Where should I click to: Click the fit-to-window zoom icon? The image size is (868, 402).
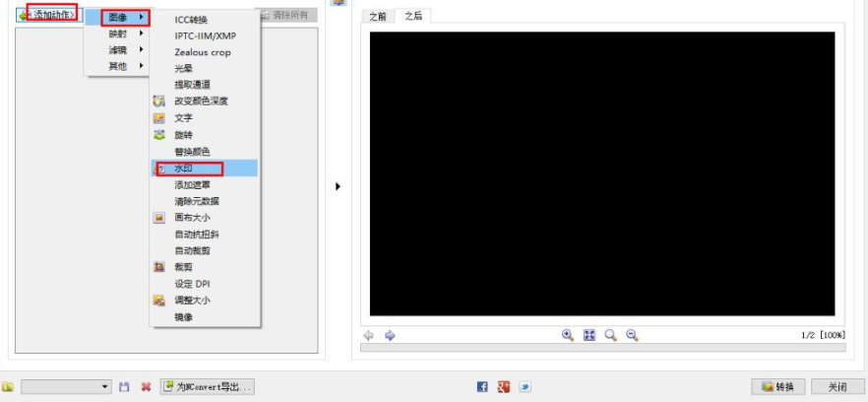pyautogui.click(x=589, y=335)
